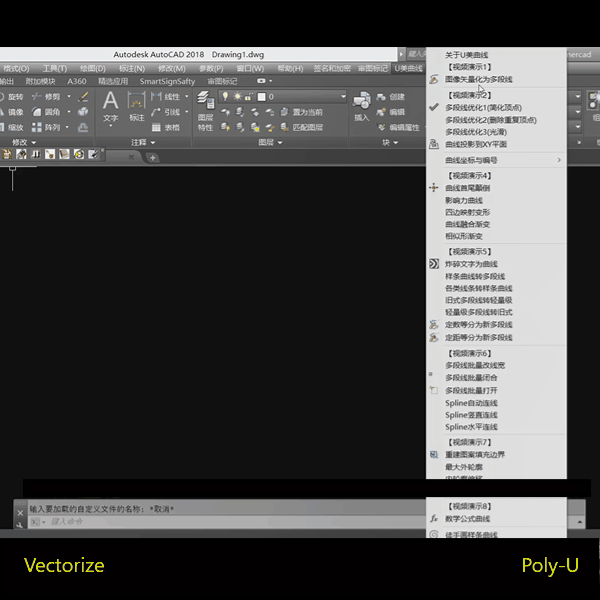The height and width of the screenshot is (600, 600).
Task: Click the white layer color swatch
Action: point(262,97)
